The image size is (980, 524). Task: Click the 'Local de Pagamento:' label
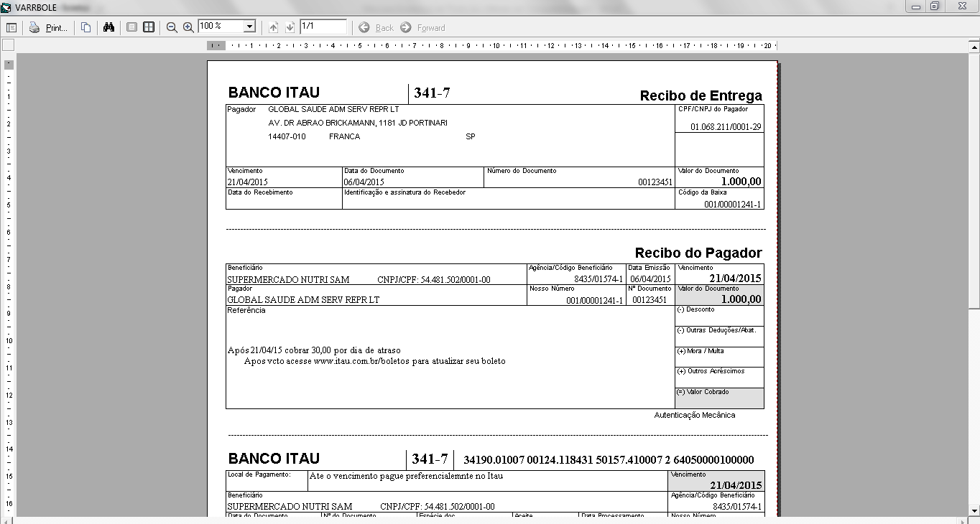[259, 474]
